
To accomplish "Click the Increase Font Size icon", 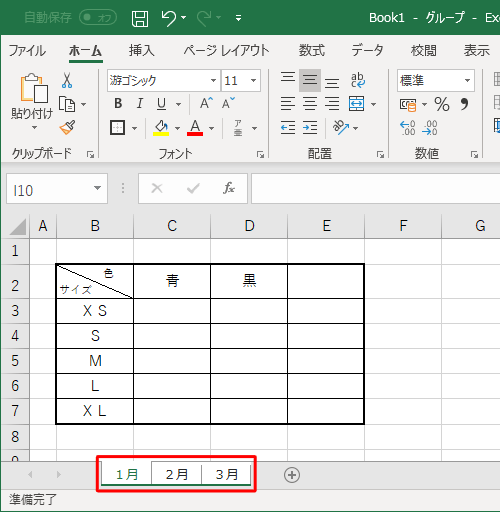I will coord(206,104).
